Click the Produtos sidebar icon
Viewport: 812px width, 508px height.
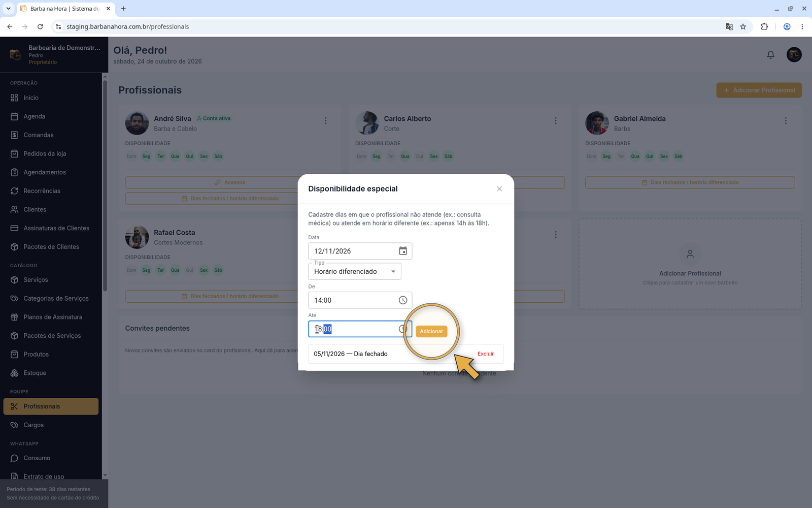point(14,354)
